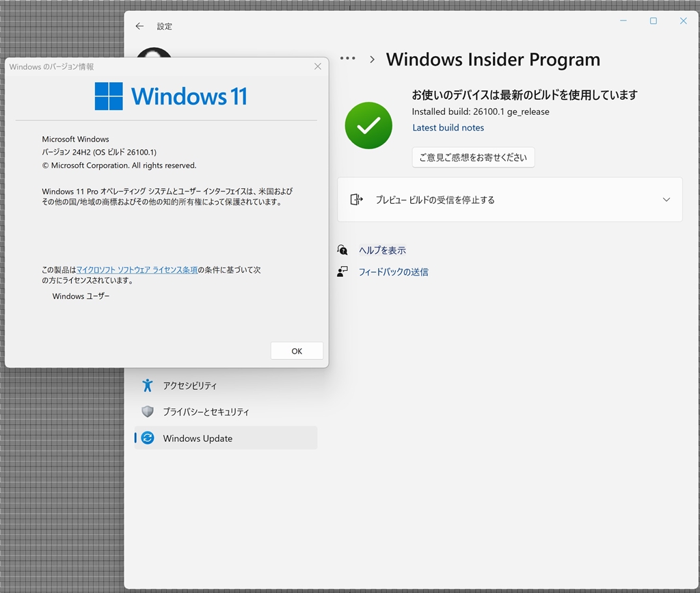Screen dimensions: 700x593
Task: Click バージョン 24H2 (OS ビルド 26100.1) text
Action: [x=99, y=152]
